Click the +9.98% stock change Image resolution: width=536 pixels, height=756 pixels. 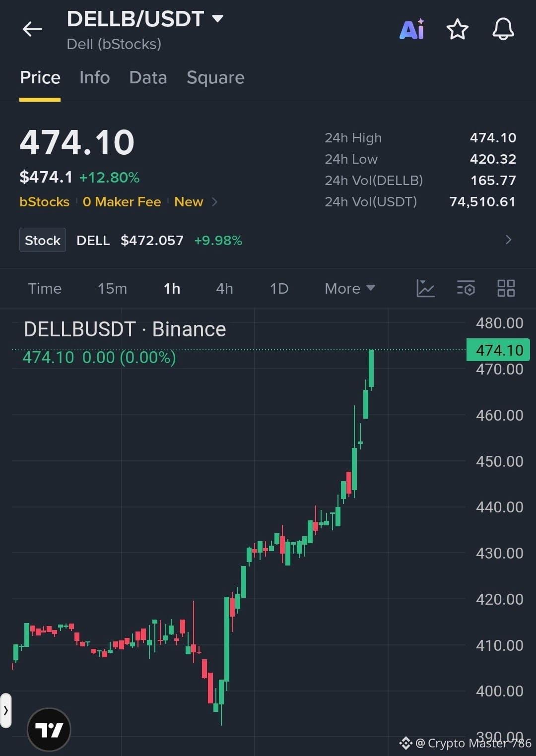click(x=218, y=241)
